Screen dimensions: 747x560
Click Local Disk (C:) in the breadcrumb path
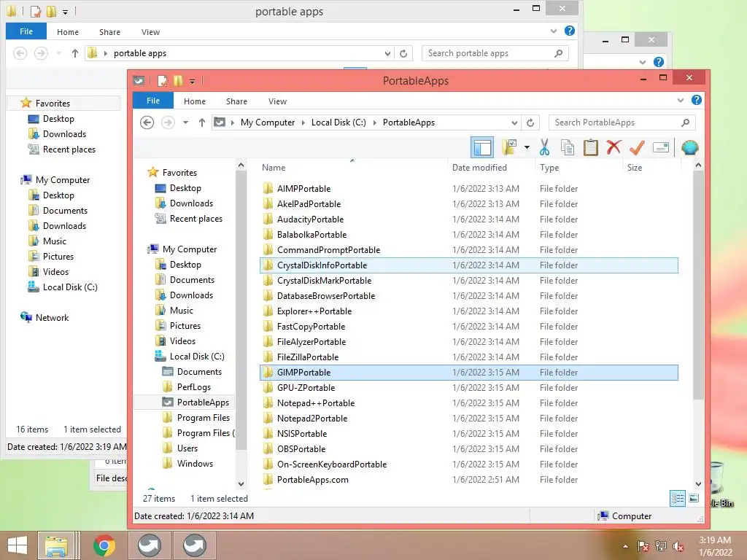(338, 122)
